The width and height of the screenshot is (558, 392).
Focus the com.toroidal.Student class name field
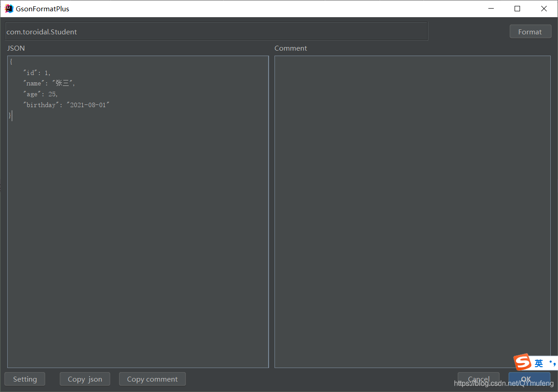[217, 32]
